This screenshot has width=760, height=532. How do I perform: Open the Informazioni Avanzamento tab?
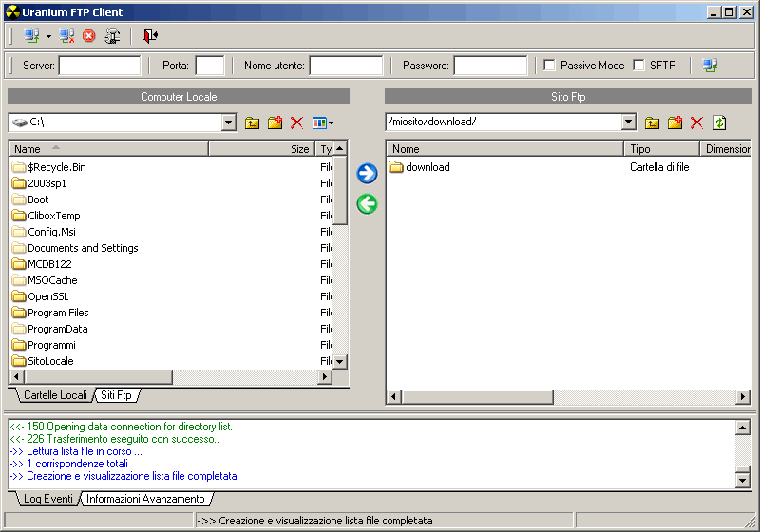point(145,499)
